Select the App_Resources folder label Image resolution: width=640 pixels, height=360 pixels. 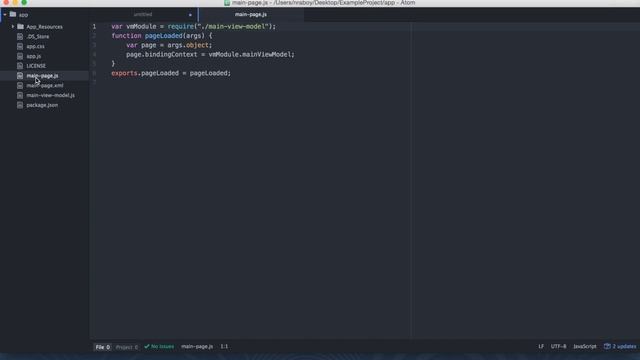[x=44, y=27]
